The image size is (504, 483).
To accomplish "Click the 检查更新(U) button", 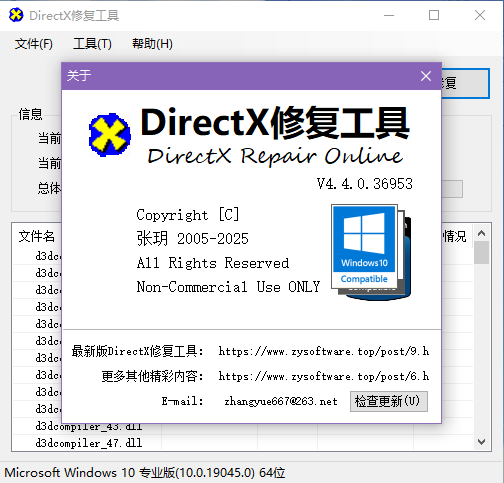I will (x=389, y=401).
